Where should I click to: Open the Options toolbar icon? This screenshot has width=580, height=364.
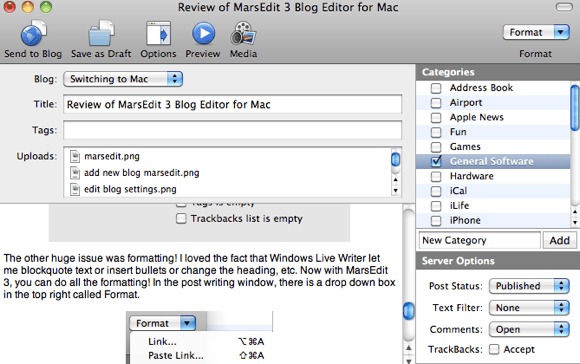(x=158, y=33)
